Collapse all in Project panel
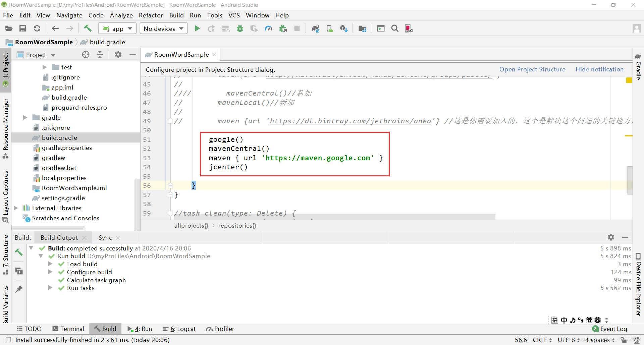644x345 pixels. [x=100, y=55]
